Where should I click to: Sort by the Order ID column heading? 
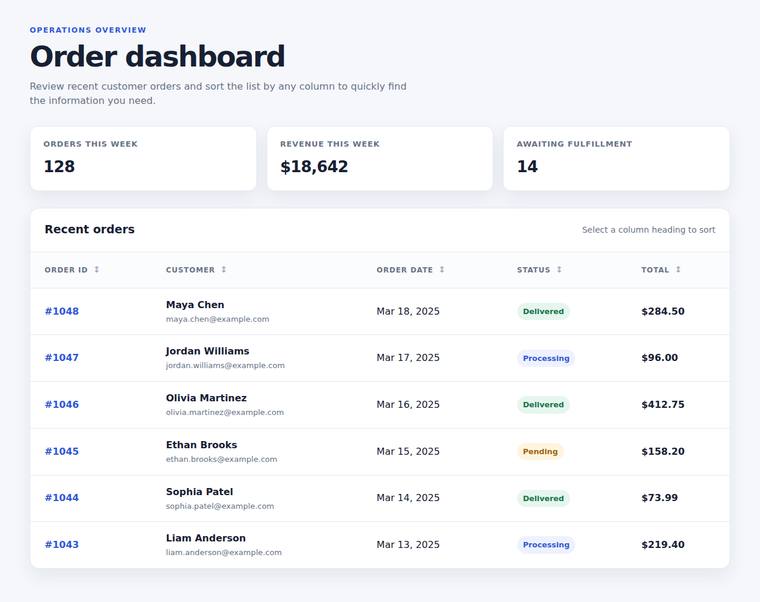72,270
